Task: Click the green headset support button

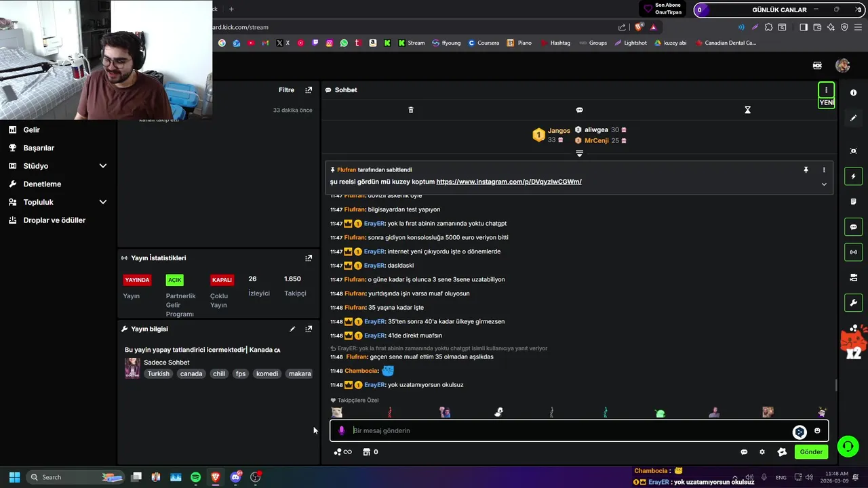Action: click(848, 446)
